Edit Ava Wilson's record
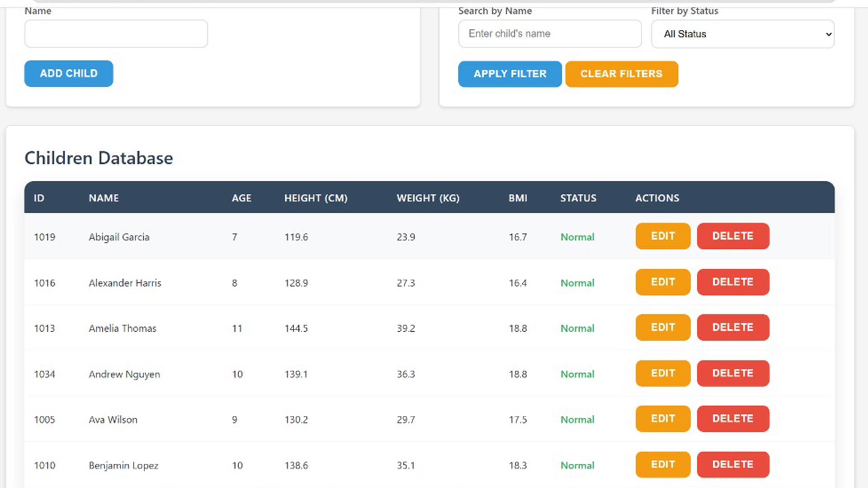The width and height of the screenshot is (868, 488). click(x=663, y=419)
